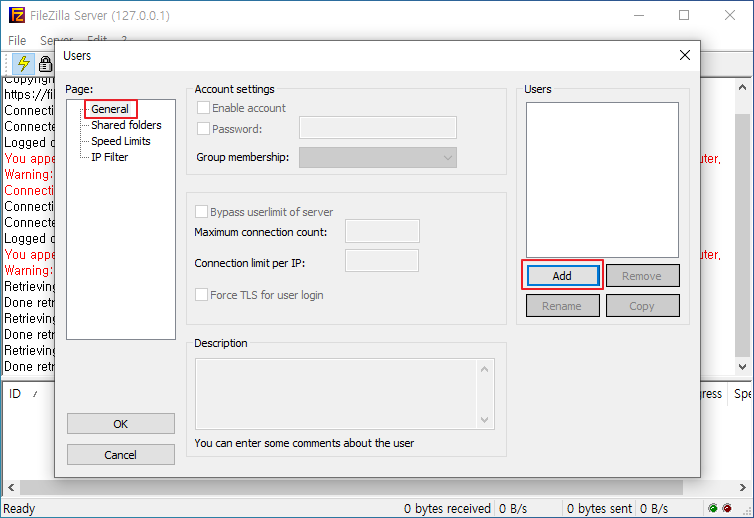The width and height of the screenshot is (754, 518).
Task: Click the green status indicator light
Action: point(713,508)
